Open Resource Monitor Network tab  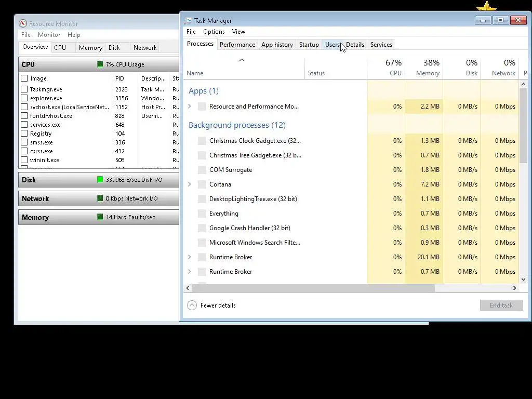coord(145,47)
